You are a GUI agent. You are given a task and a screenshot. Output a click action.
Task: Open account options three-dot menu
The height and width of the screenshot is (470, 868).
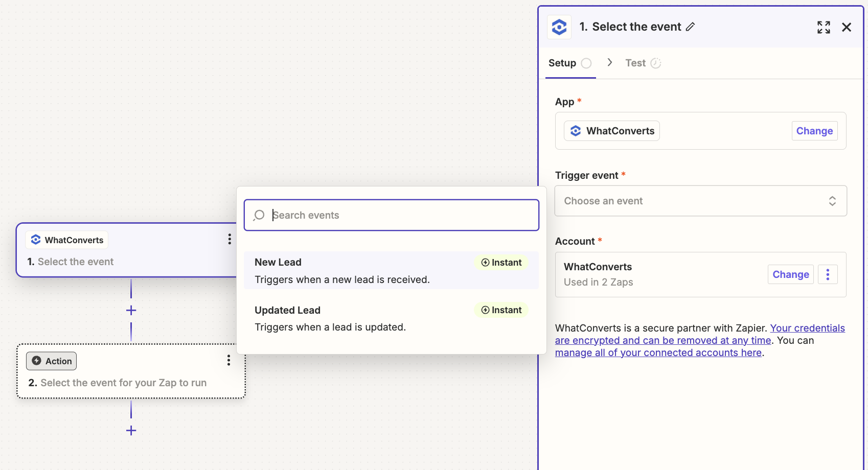click(828, 274)
